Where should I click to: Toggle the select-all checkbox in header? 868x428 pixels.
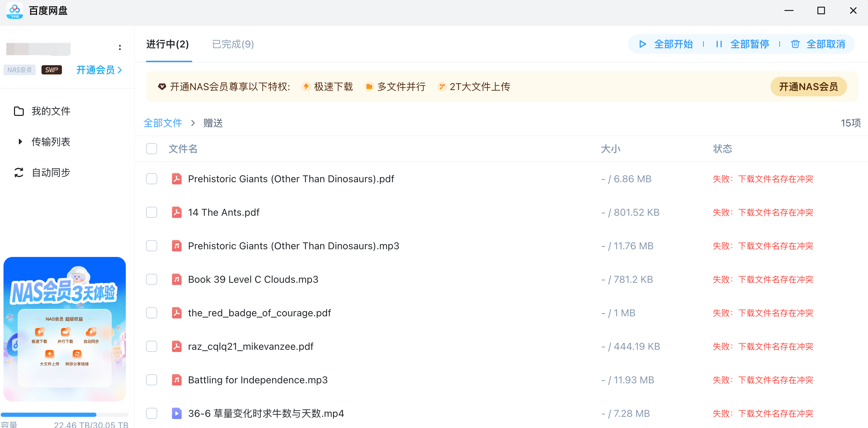[152, 149]
